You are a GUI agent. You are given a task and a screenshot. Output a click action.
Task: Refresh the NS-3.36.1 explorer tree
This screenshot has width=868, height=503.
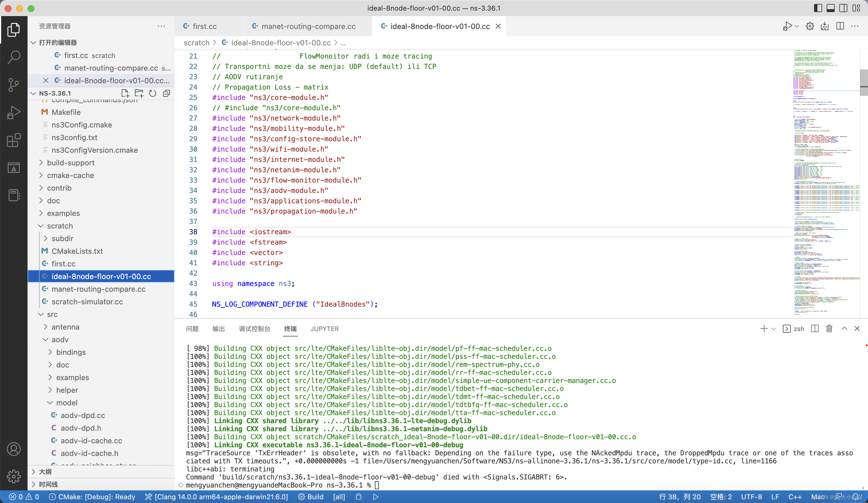pos(153,93)
